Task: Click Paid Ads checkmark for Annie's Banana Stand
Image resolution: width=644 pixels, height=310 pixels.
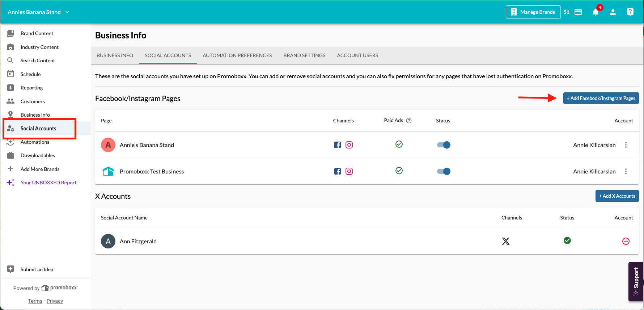Action: 399,144
